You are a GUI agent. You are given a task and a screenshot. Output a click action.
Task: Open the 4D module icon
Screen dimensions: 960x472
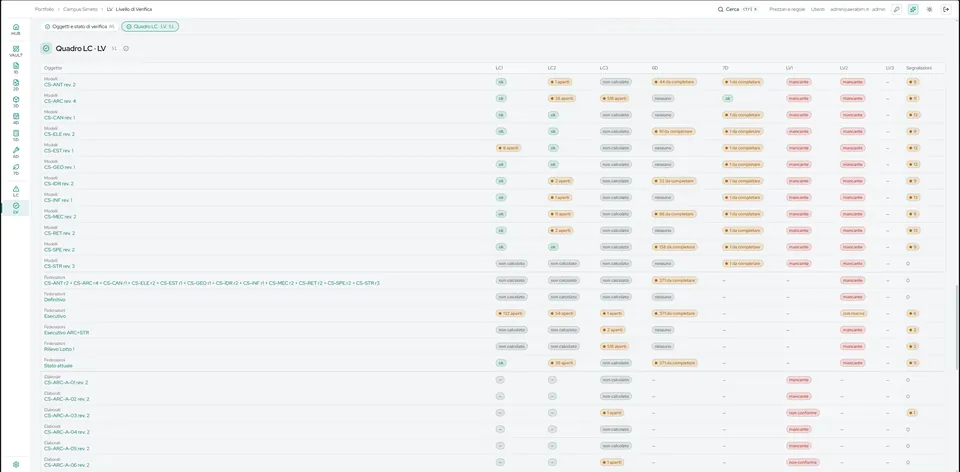point(16,118)
